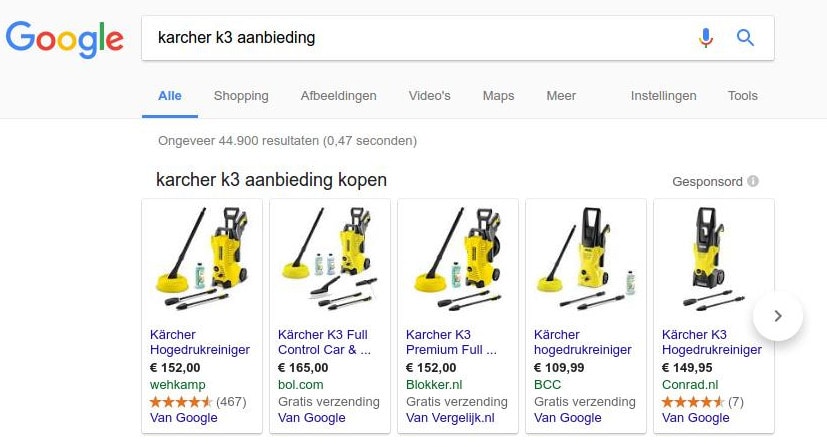This screenshot has width=827, height=447.
Task: Click the blue magnifying glass search icon
Action: 745,37
